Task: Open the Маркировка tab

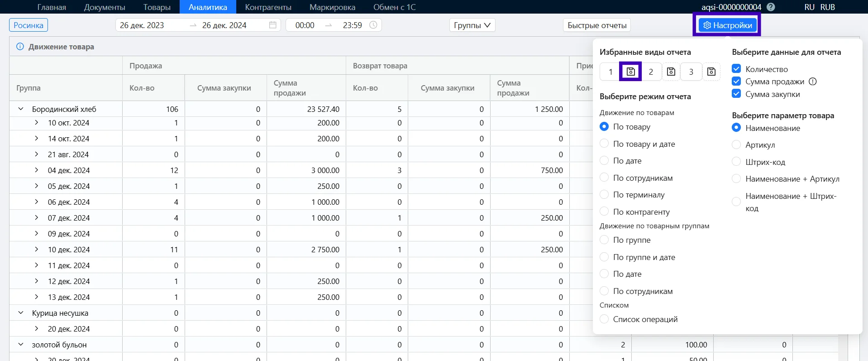Action: (x=333, y=7)
